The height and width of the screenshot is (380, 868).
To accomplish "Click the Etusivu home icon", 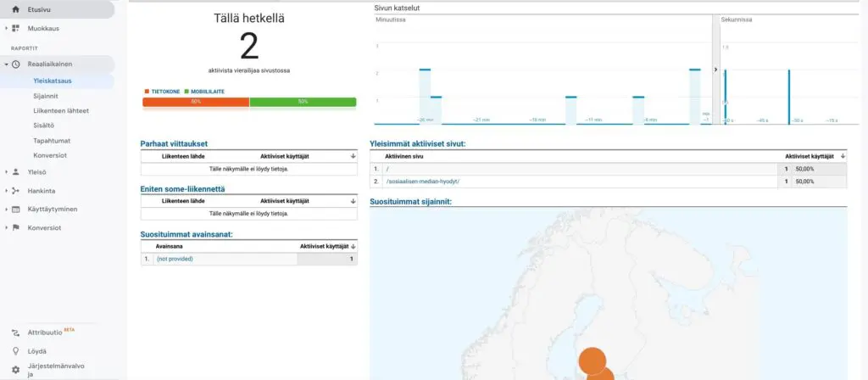I will tap(16, 9).
